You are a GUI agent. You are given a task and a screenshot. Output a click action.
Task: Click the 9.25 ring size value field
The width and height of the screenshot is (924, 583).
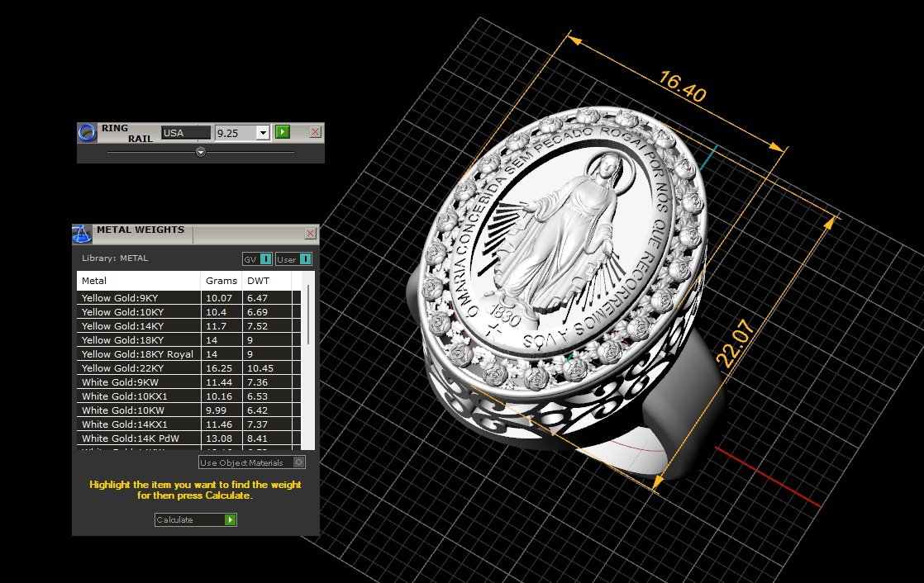coord(236,132)
